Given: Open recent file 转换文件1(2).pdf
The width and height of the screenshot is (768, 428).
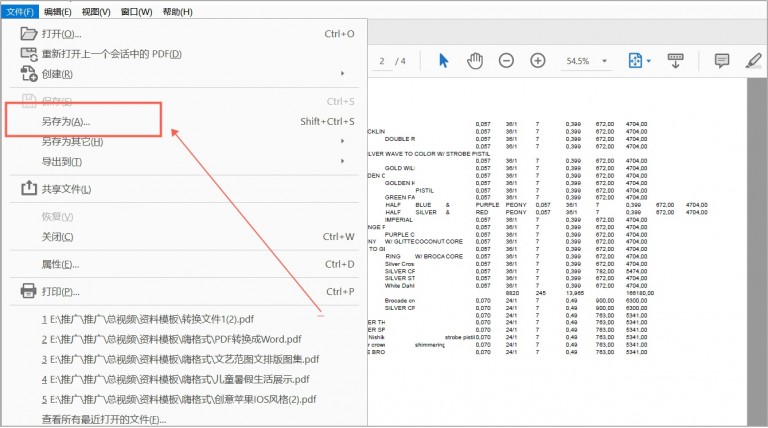Looking at the screenshot, I should click(148, 319).
